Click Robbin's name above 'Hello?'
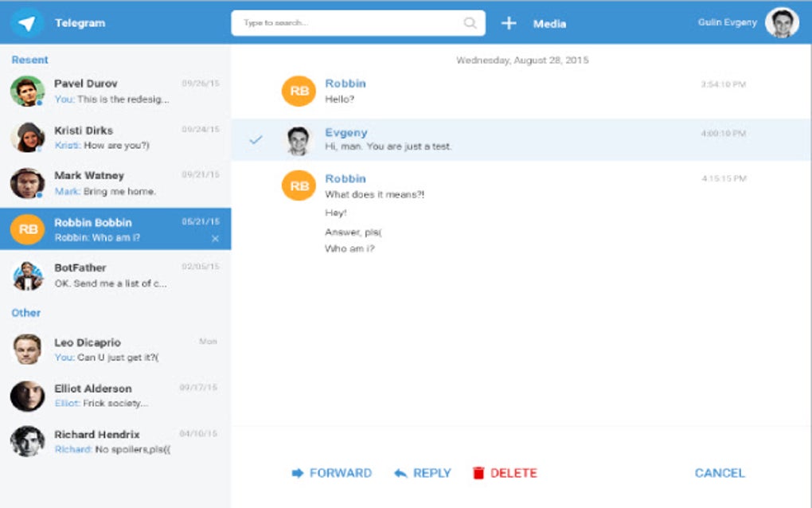This screenshot has width=812, height=508. [x=345, y=84]
